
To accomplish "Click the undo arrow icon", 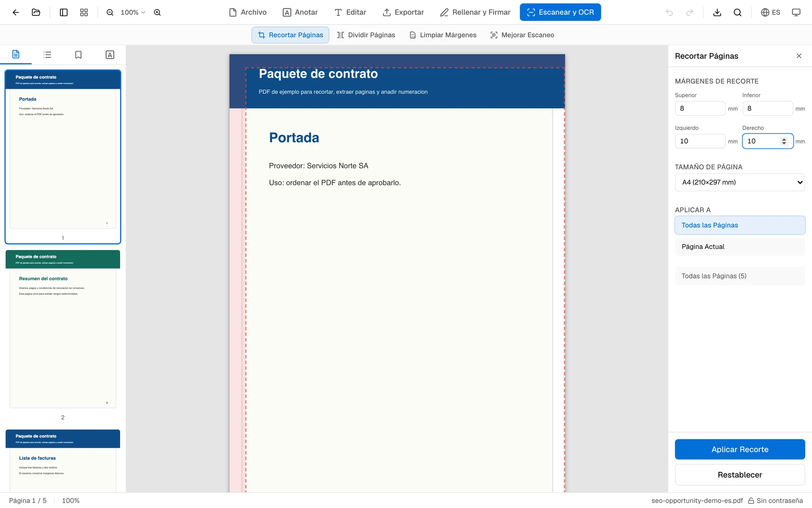I will pyautogui.click(x=669, y=12).
